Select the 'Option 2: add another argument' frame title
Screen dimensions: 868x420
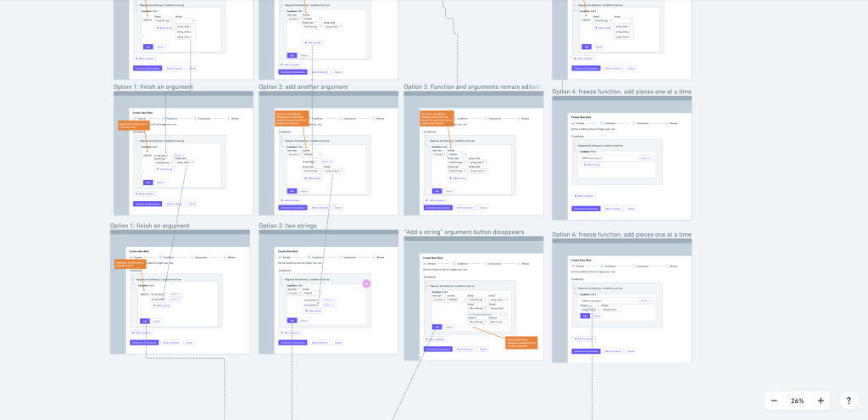(x=303, y=87)
